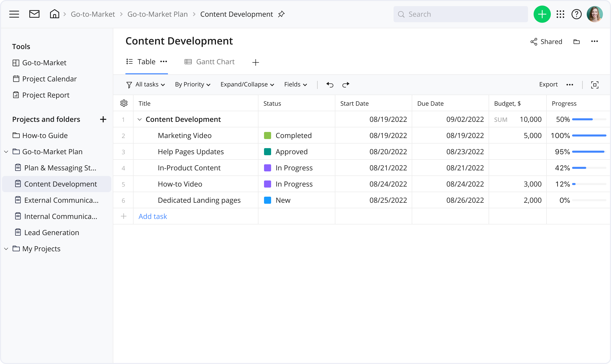Click the blue New status swatch
This screenshot has height=364, width=611.
point(267,200)
